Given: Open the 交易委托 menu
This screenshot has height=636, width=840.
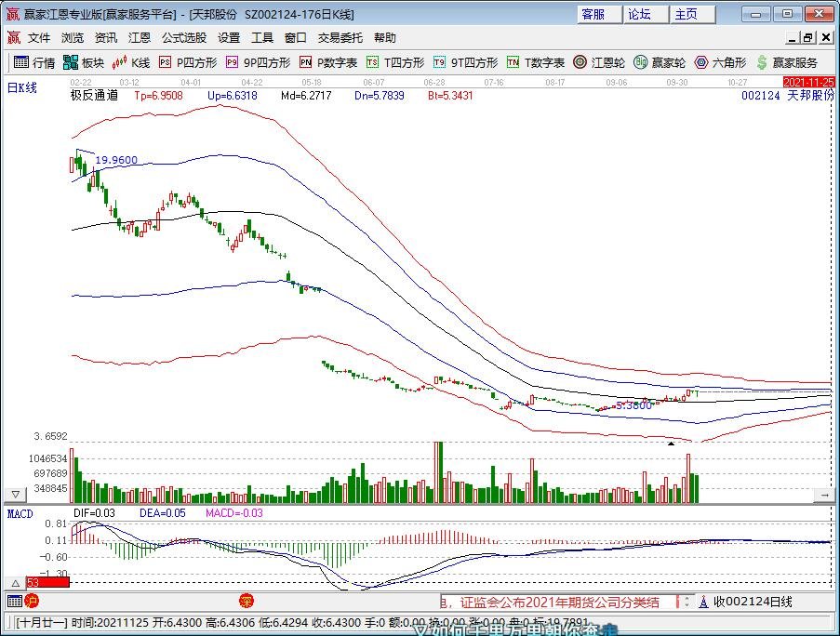Looking at the screenshot, I should coord(340,38).
